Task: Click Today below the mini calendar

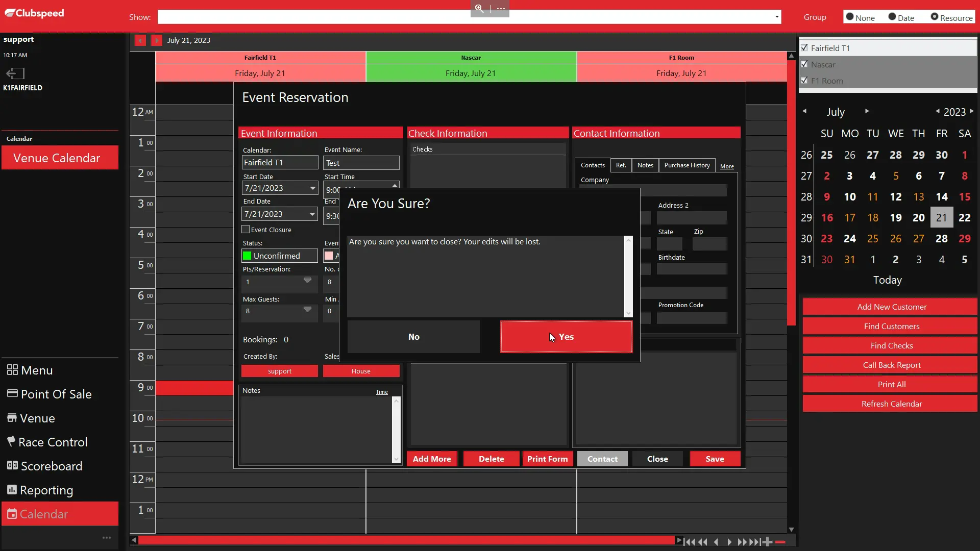Action: [x=887, y=280]
